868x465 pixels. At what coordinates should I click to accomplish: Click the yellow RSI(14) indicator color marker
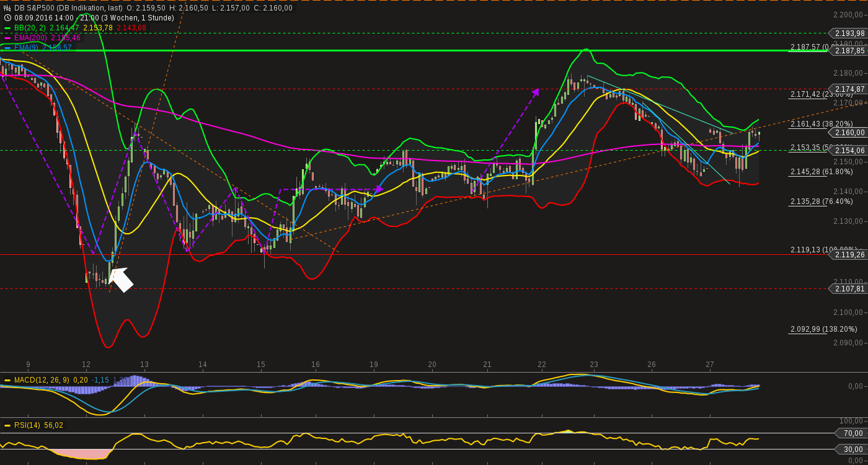(x=7, y=425)
